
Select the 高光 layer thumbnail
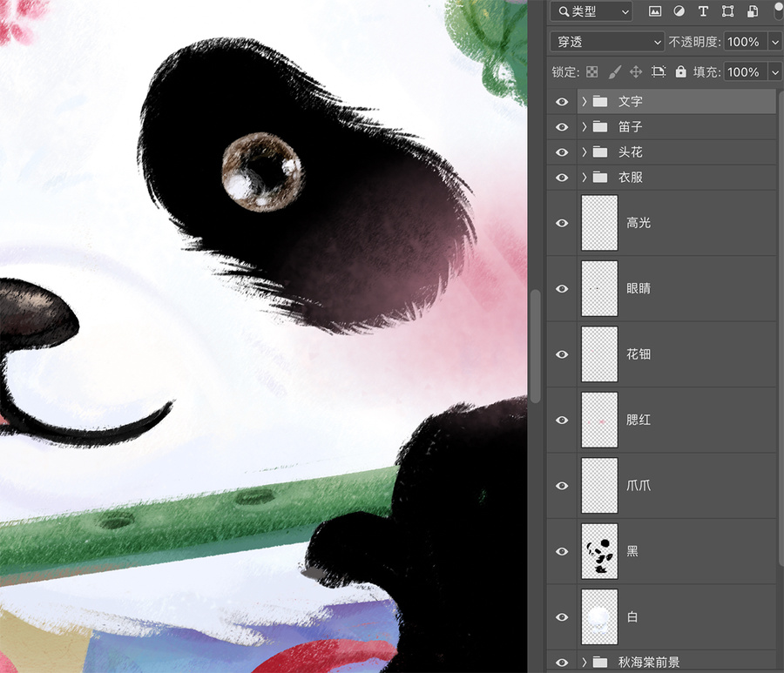(x=599, y=223)
